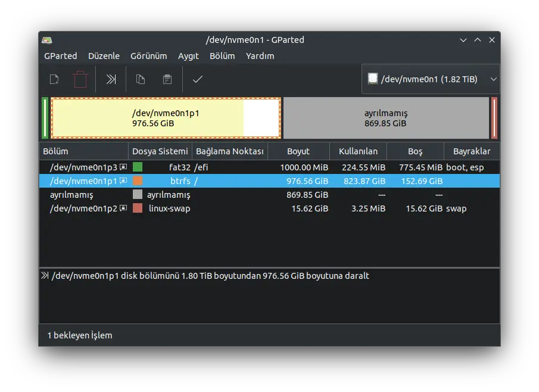
Task: Click the pending operation resize icon
Action: tap(45, 275)
